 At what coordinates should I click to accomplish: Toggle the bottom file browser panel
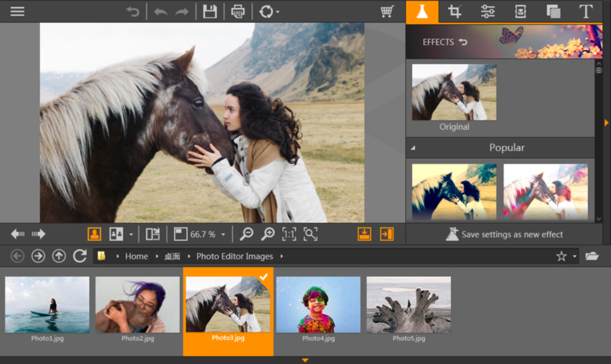[x=364, y=234]
